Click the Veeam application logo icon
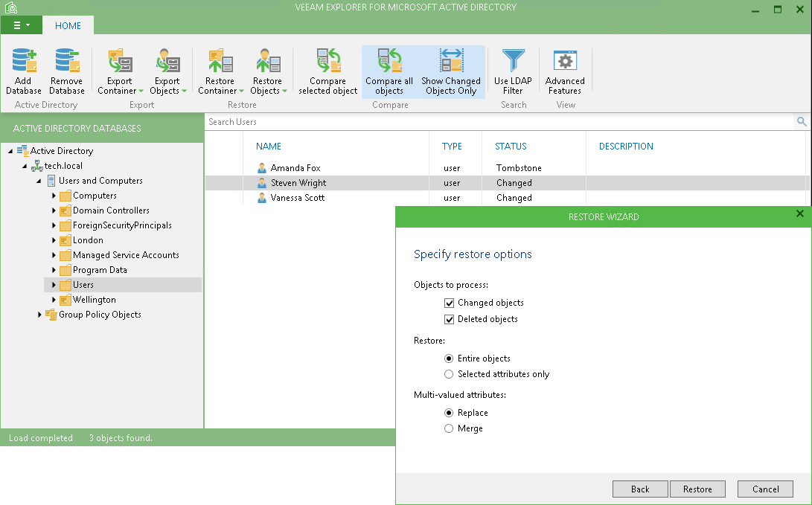The height and width of the screenshot is (505, 812). pyautogui.click(x=11, y=7)
